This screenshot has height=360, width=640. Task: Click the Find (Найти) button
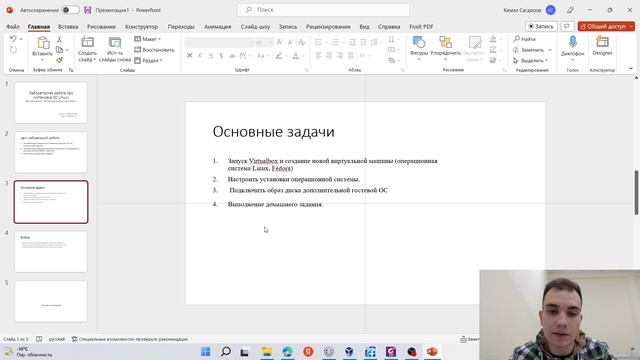coord(524,39)
